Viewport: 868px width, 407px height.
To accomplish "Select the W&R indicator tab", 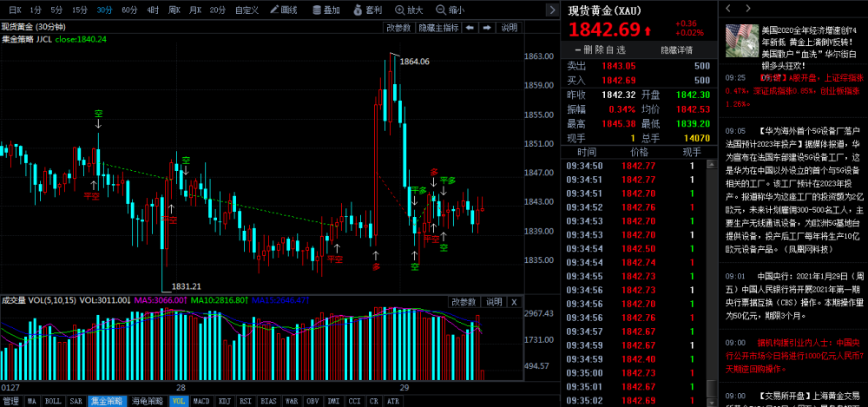I will pos(291,401).
